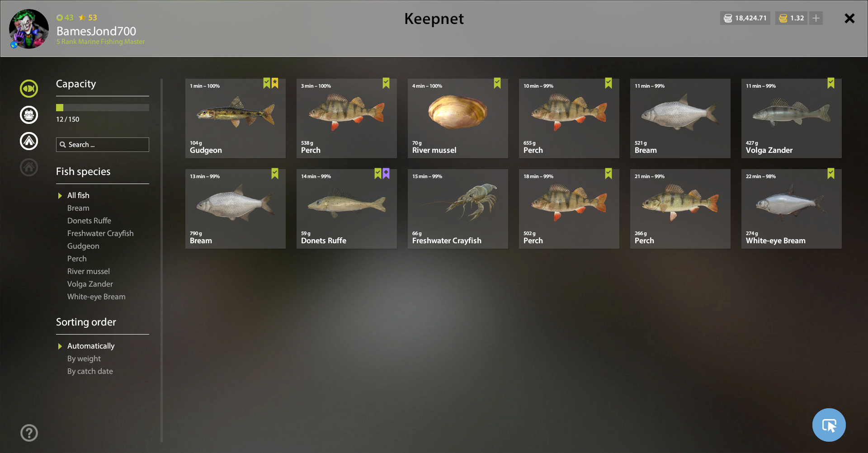Sort the keepnet By weight

click(x=84, y=359)
